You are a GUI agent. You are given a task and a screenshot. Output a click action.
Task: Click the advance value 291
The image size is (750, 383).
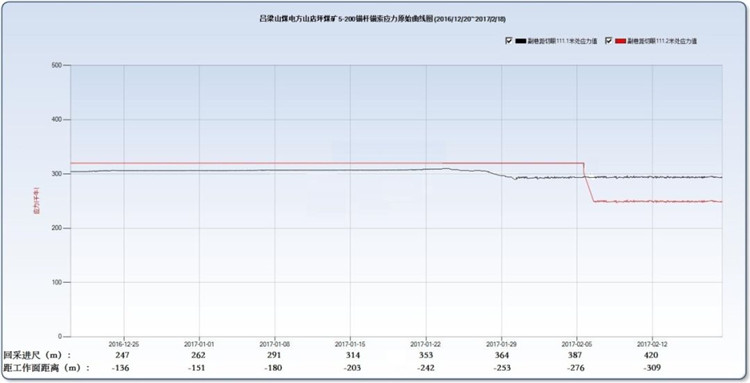274,355
